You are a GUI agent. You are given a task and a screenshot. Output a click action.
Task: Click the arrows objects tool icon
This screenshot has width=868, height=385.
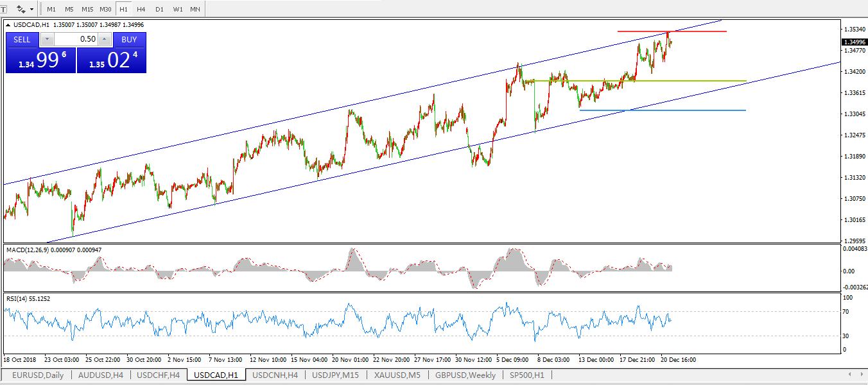21,10
